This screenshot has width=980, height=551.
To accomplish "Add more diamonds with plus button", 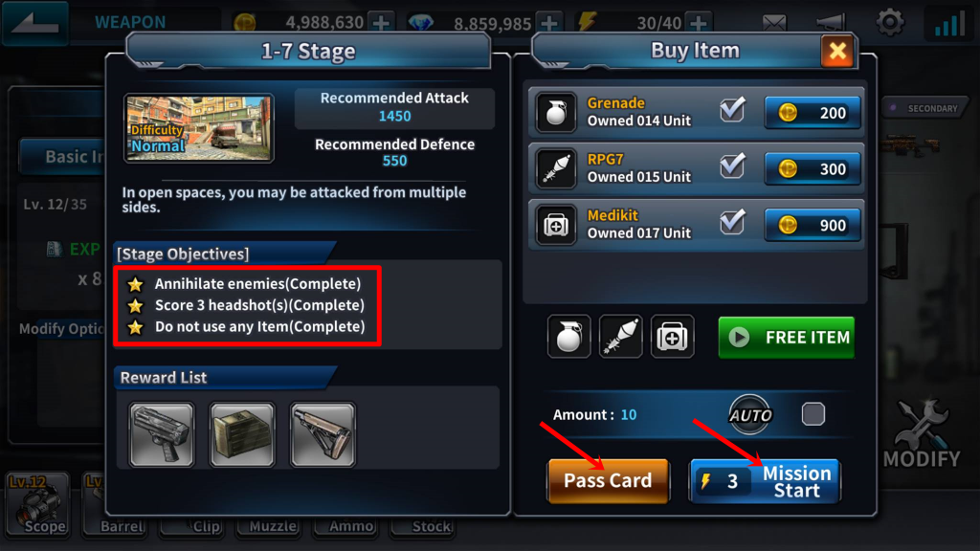I will (x=549, y=23).
